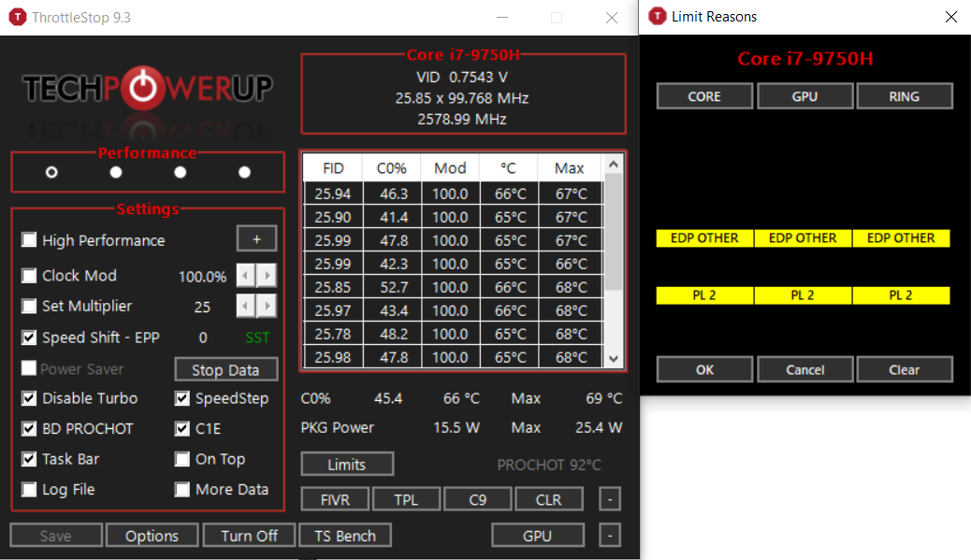This screenshot has width=971, height=560.
Task: Enable the More Data checkbox
Action: (182, 490)
